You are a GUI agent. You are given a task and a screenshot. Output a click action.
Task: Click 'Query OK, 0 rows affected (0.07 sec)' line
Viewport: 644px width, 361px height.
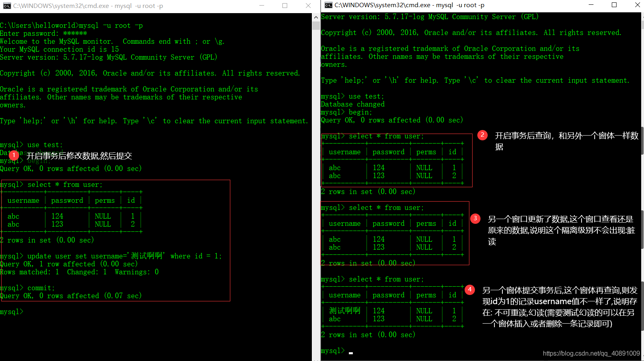coord(71,296)
